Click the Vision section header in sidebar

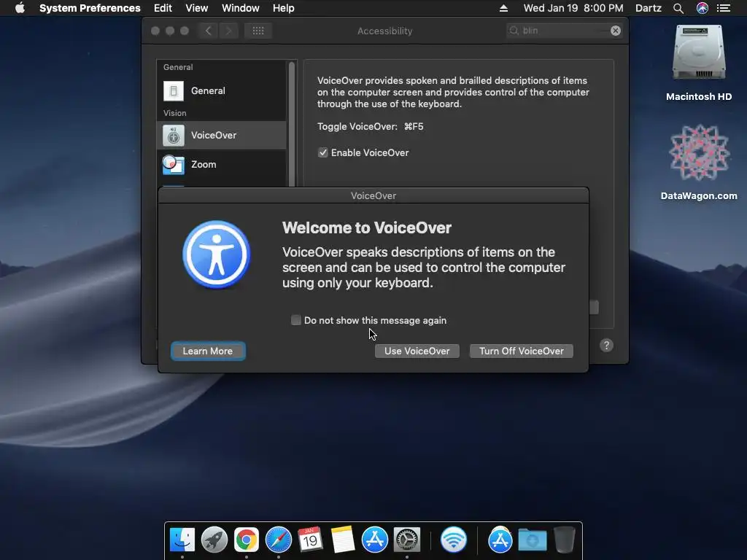pos(175,113)
